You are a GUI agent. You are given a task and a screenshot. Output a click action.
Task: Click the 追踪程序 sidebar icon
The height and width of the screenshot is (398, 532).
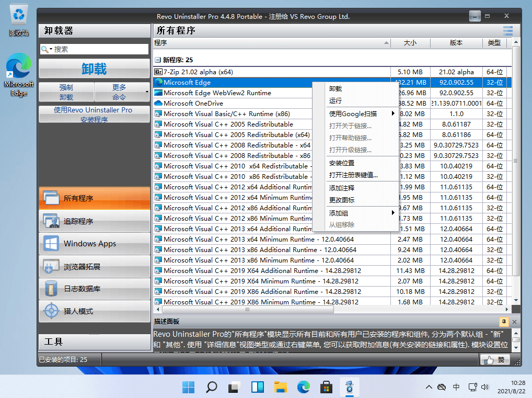click(x=51, y=221)
